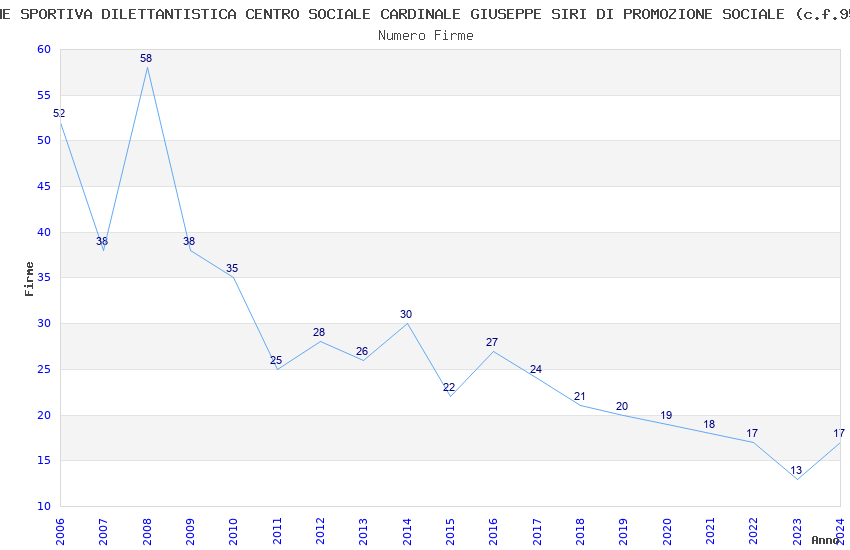Click the y-axis value 50

click(44, 140)
